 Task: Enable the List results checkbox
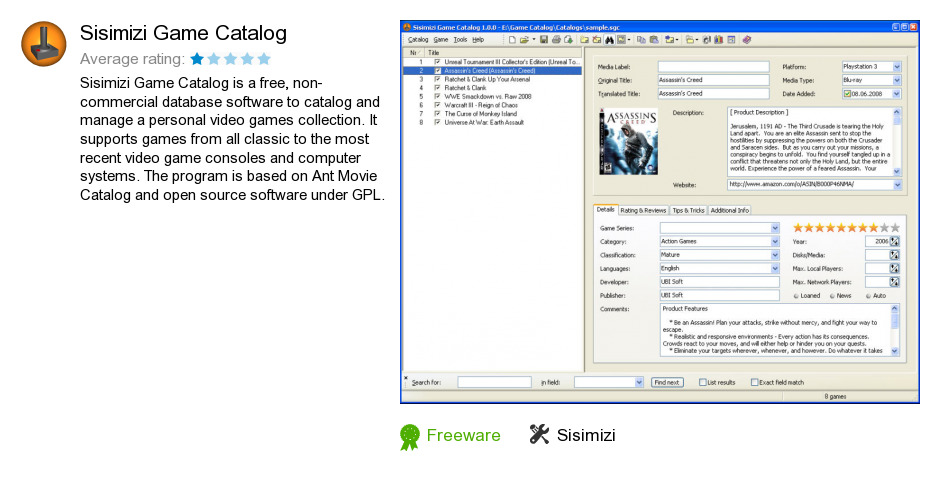point(703,382)
